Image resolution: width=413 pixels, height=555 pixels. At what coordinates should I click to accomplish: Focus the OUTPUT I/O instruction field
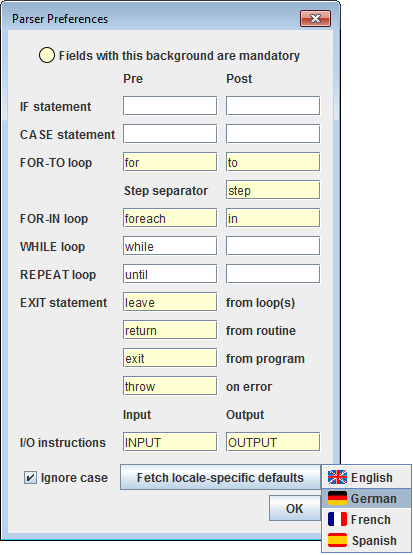pyautogui.click(x=273, y=442)
